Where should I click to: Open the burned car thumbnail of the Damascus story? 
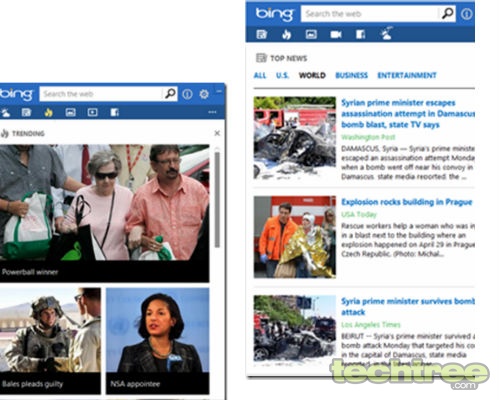tap(295, 138)
